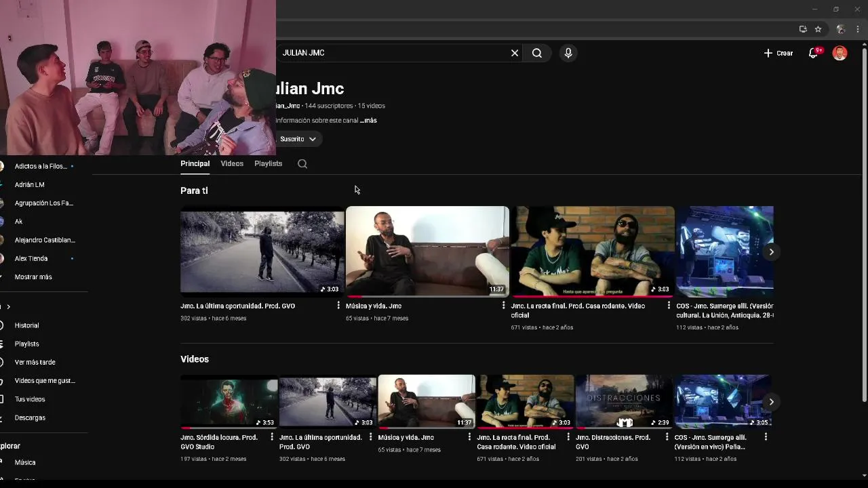
Task: Switch to the Playlists tab
Action: pyautogui.click(x=268, y=163)
